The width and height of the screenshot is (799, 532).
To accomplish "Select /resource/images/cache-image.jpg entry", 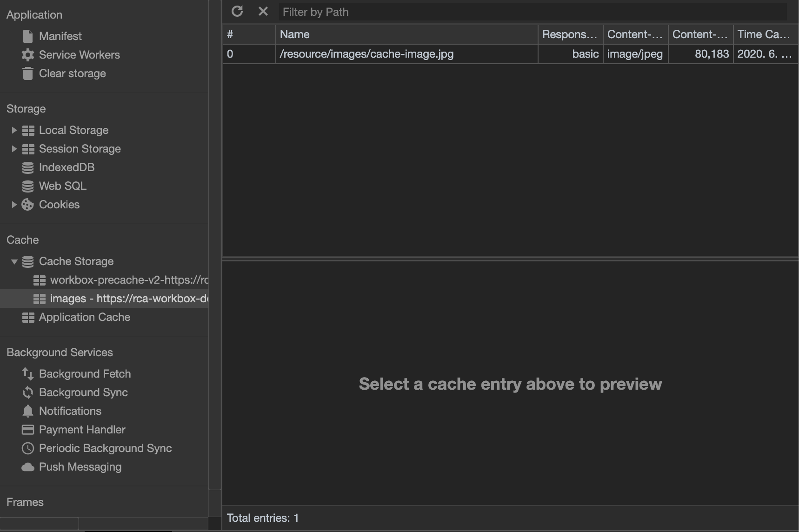I will [x=366, y=54].
